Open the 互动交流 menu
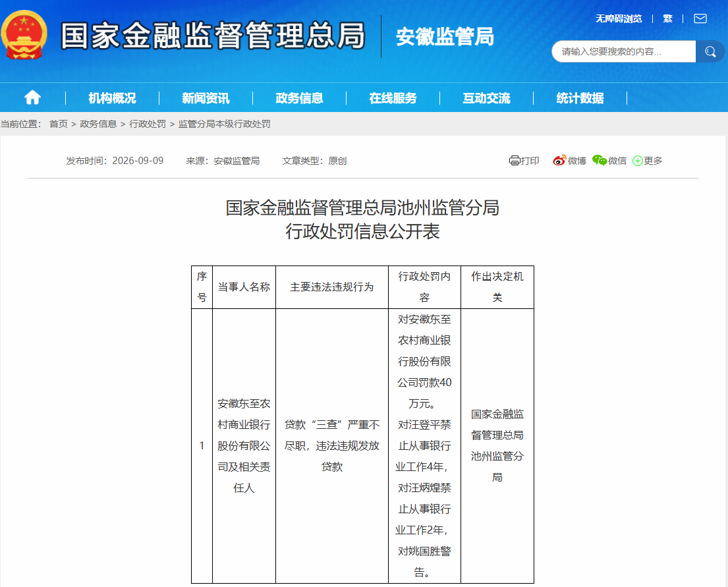728x587 pixels. coord(487,98)
